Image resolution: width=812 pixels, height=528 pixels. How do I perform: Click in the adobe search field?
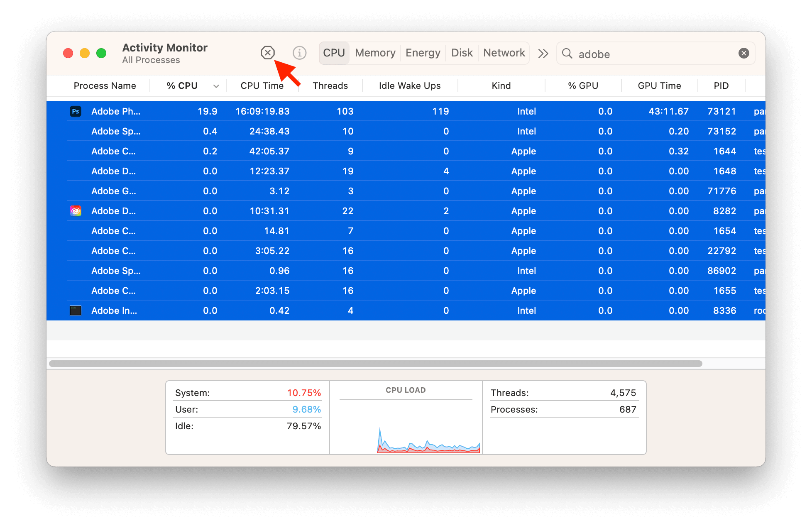pos(655,54)
